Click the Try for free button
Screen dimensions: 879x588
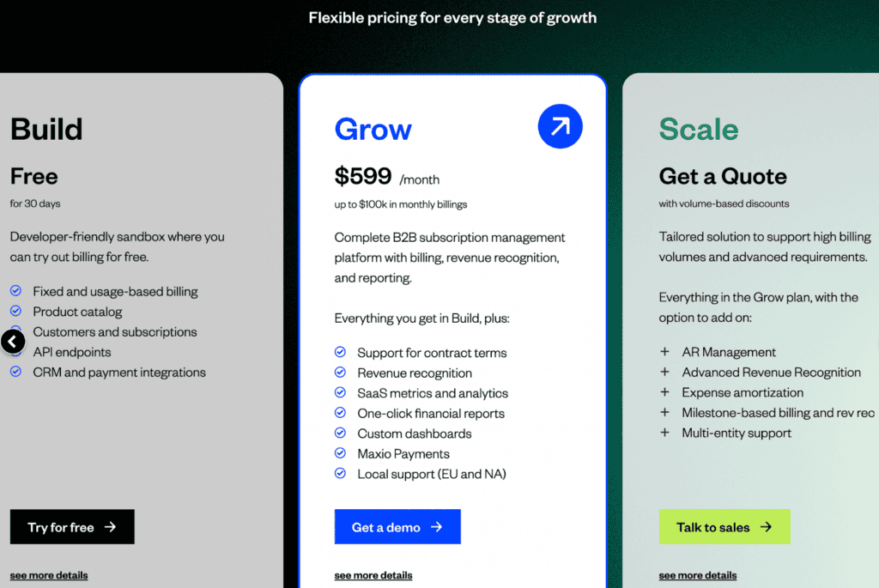72,527
